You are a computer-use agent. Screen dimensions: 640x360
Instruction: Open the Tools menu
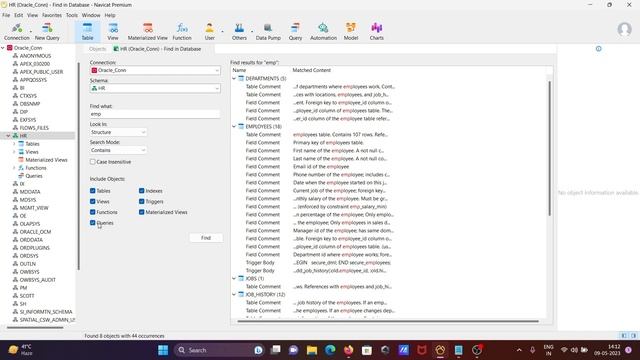[72, 15]
